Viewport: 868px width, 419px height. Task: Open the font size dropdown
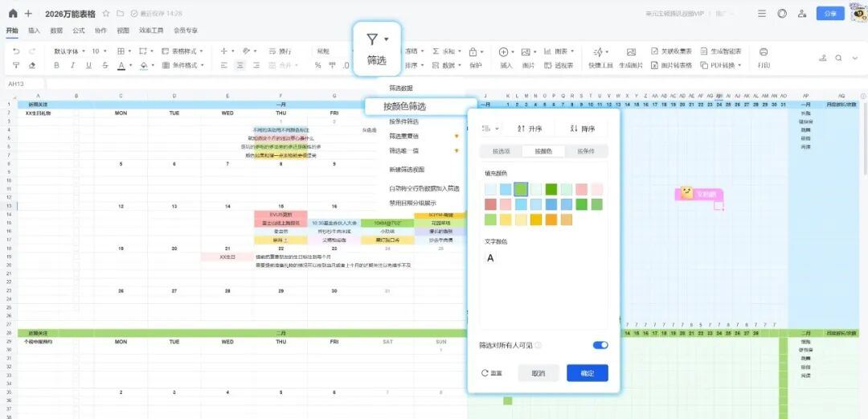(98, 51)
